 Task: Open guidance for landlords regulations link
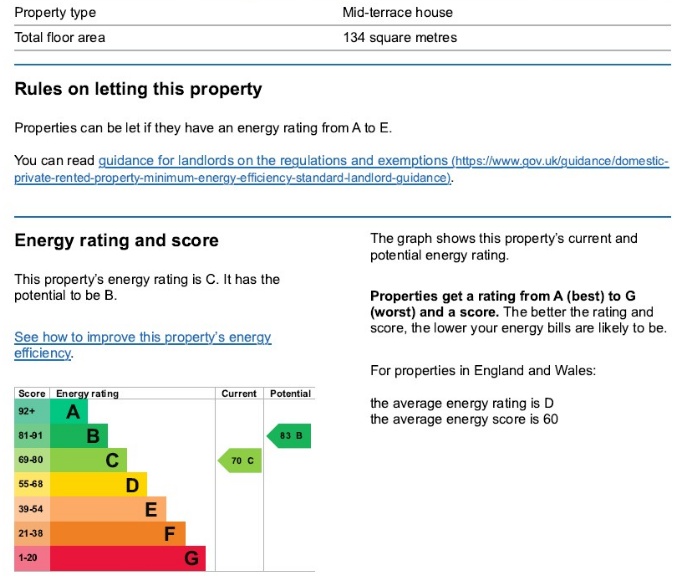click(x=341, y=169)
